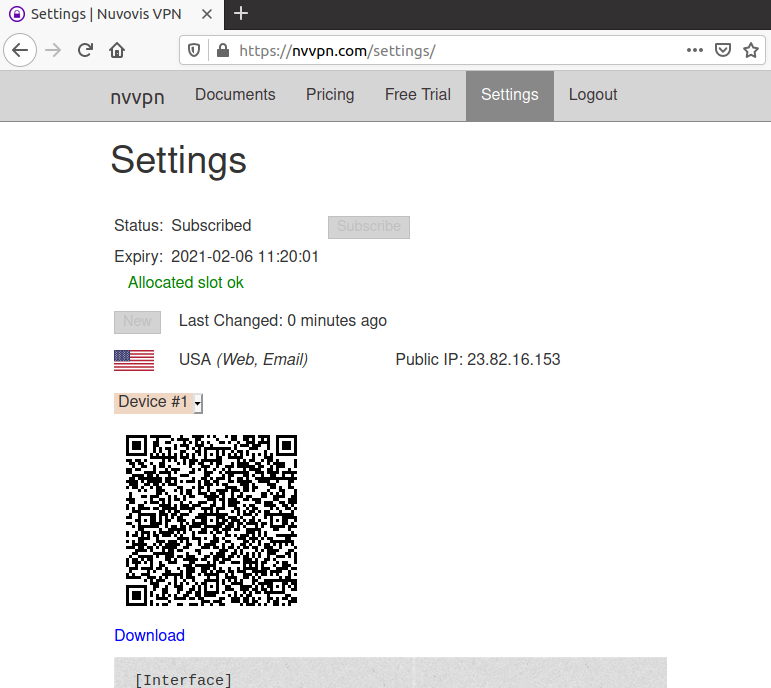Click the greyed New button
Screen dimensions: 771x688
click(x=137, y=322)
